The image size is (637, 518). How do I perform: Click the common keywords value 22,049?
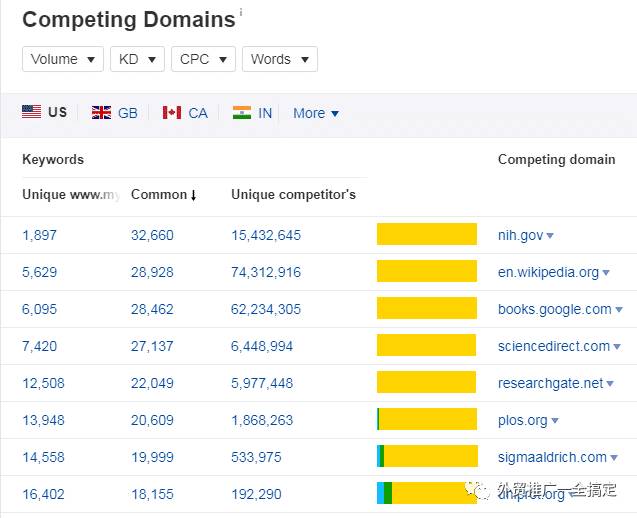[x=152, y=383]
